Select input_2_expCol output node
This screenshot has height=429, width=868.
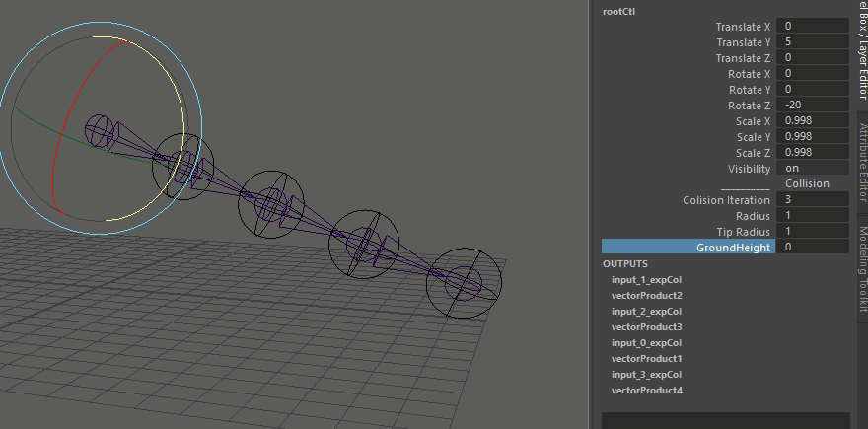click(x=646, y=311)
